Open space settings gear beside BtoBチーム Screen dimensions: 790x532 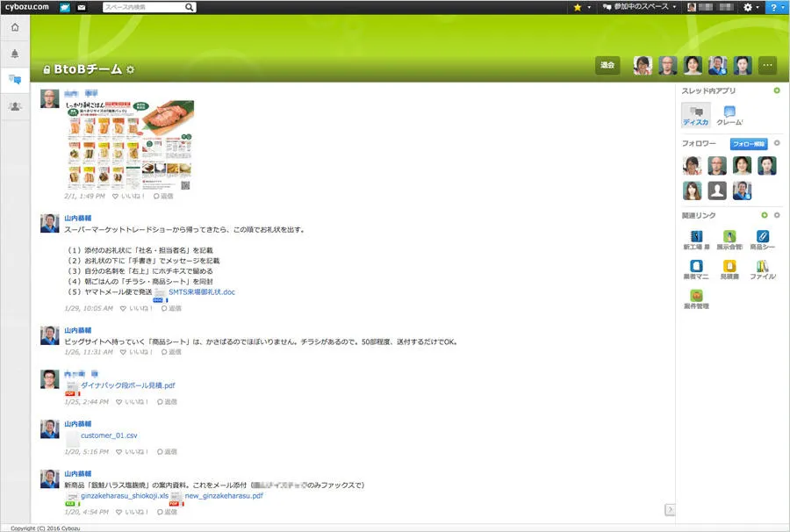(131, 69)
